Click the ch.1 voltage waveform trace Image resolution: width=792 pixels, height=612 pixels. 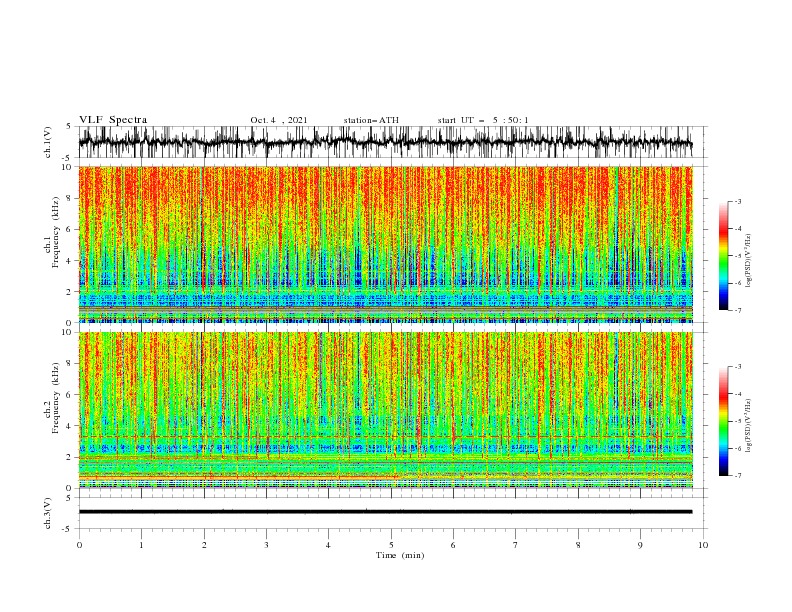click(x=385, y=142)
